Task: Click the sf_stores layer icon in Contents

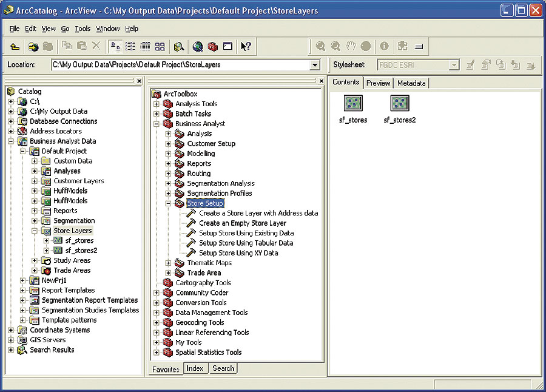Action: point(353,103)
